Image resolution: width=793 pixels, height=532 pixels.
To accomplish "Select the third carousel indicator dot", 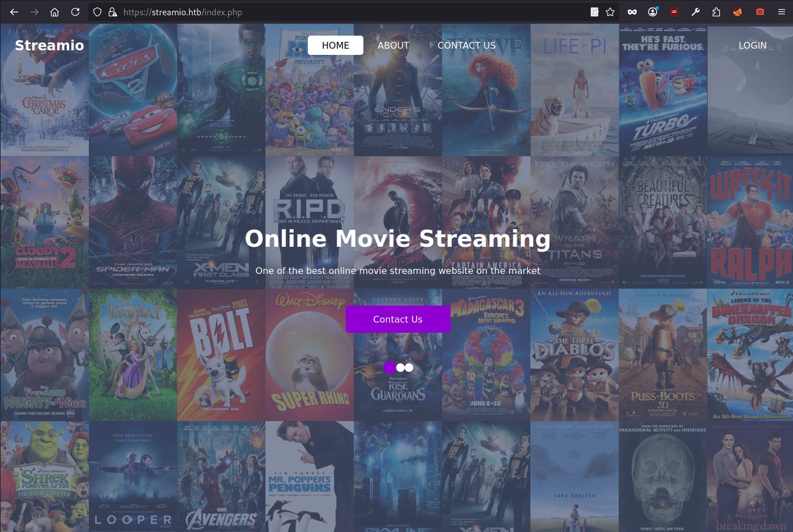I will [409, 367].
